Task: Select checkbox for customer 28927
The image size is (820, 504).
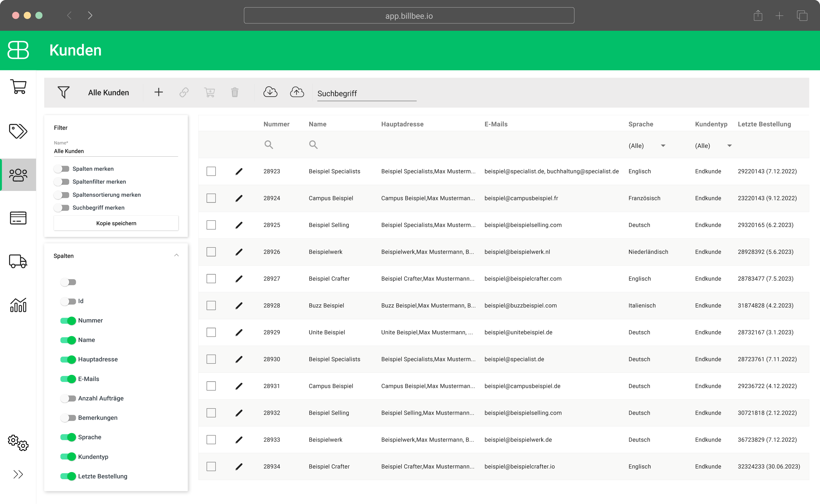Action: tap(211, 279)
